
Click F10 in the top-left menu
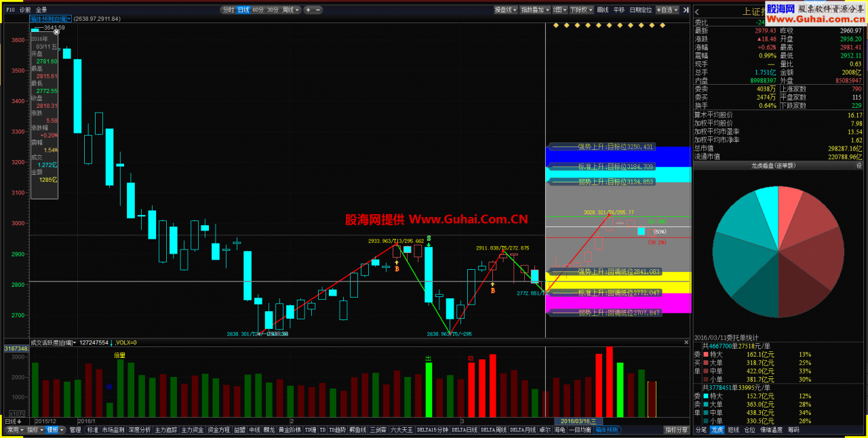(x=9, y=10)
